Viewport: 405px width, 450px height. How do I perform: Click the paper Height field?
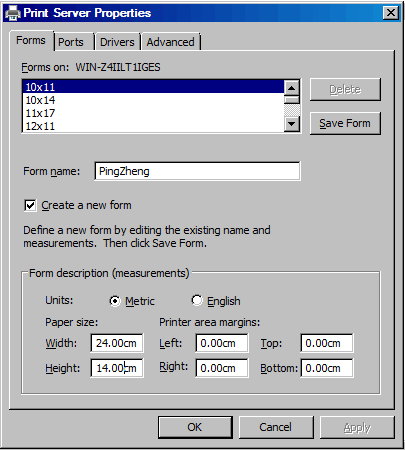coord(117,368)
